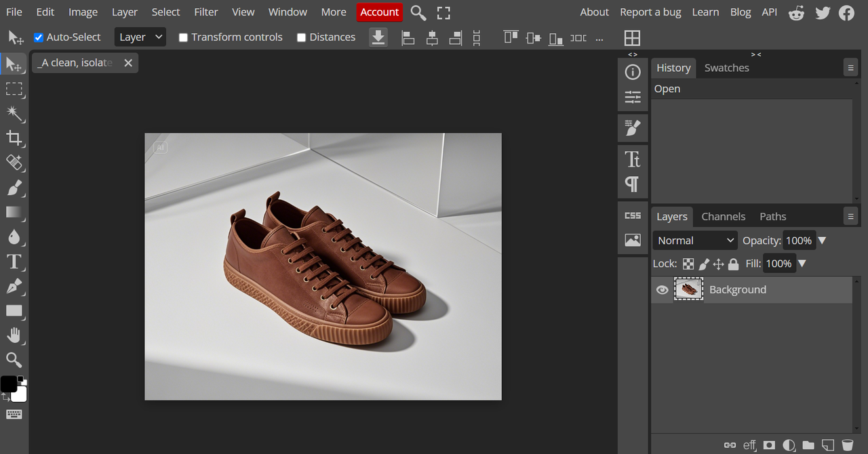This screenshot has height=454, width=868.
Task: Switch to the Swatches tab
Action: (727, 68)
